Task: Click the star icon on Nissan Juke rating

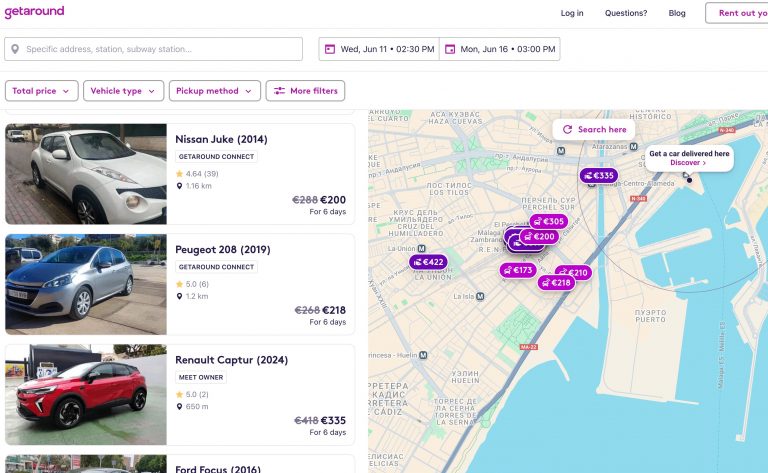Action: [179, 174]
